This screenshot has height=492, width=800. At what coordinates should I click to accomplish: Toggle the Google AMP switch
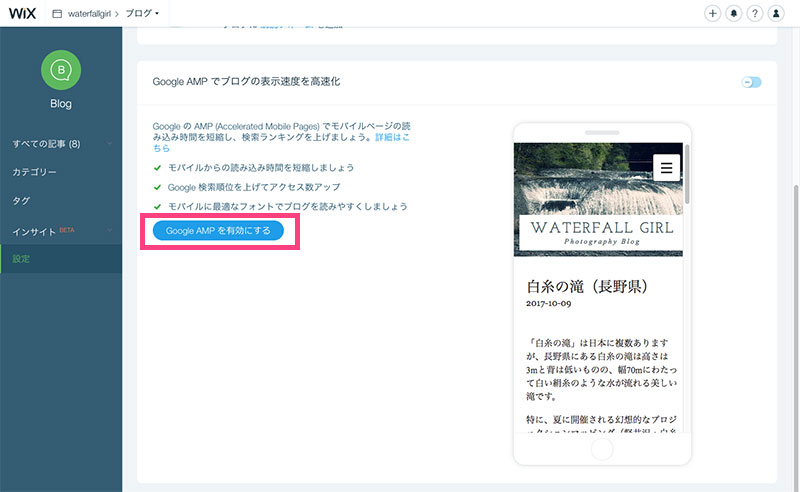(752, 82)
